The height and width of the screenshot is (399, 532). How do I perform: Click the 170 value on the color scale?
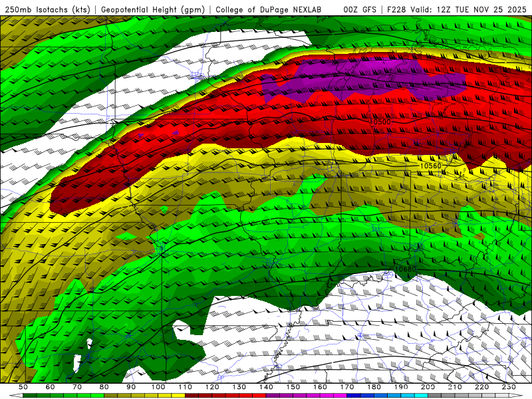point(346,387)
